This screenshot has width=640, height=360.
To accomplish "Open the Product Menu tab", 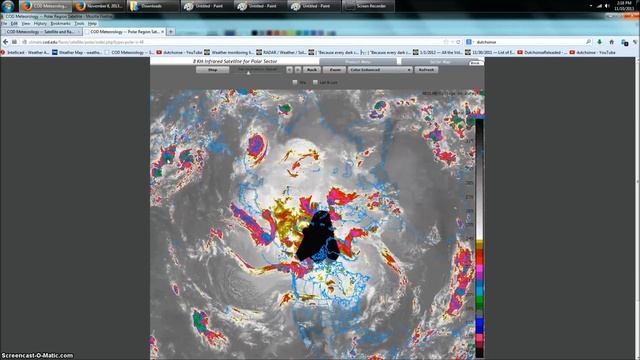I will click(358, 62).
